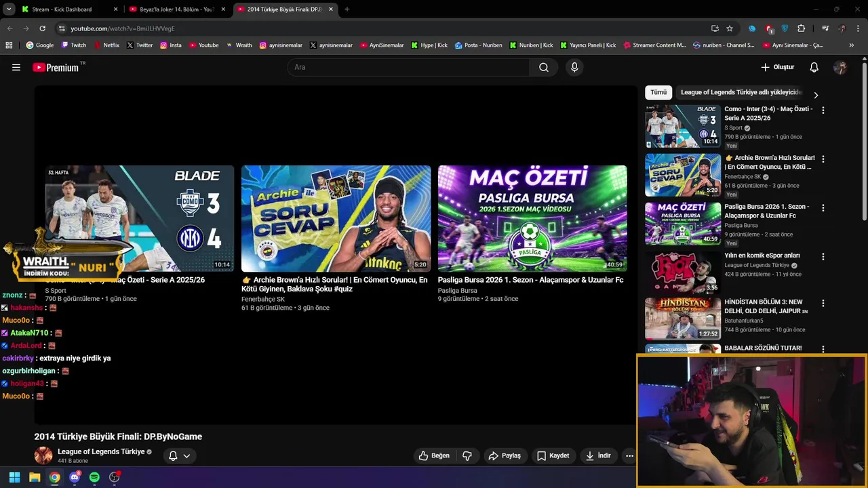Open options for Yılın en komik eSpor anları
Image resolution: width=868 pixels, height=488 pixels.
(823, 257)
